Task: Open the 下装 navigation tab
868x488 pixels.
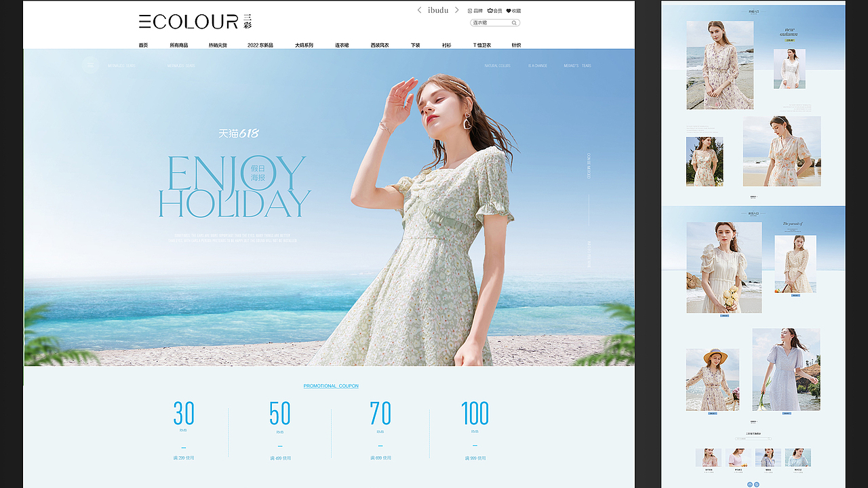Action: click(415, 45)
